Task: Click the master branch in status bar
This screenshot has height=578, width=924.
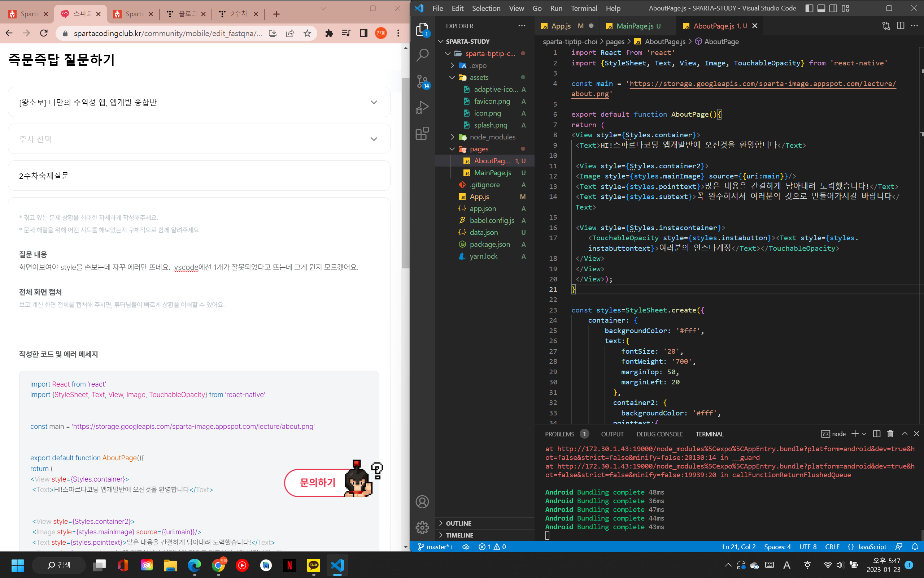Action: click(x=435, y=547)
